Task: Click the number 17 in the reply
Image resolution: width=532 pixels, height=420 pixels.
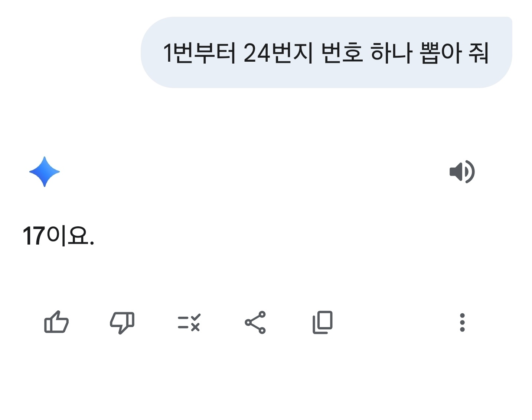Action: tap(34, 236)
